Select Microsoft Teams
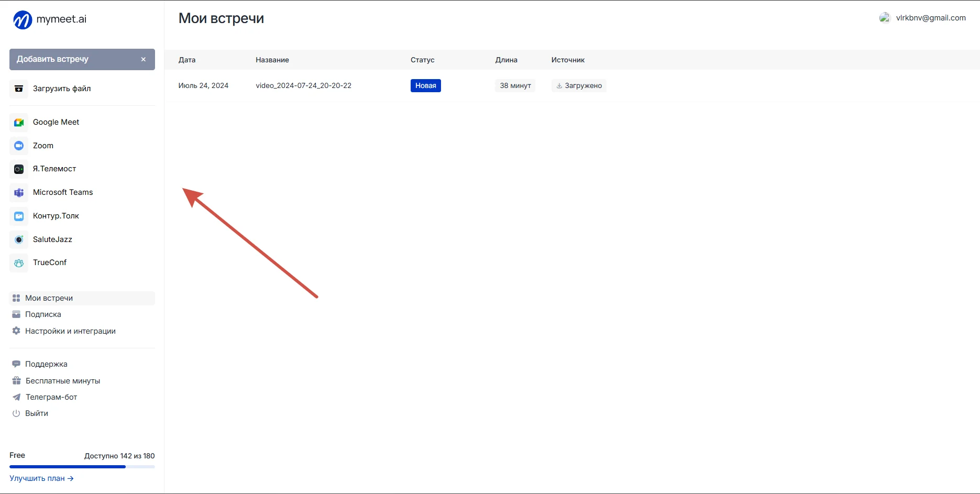The image size is (980, 494). [x=63, y=192]
